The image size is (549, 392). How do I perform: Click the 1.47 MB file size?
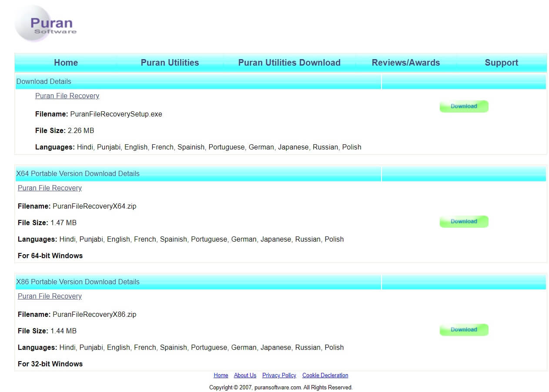click(x=64, y=223)
